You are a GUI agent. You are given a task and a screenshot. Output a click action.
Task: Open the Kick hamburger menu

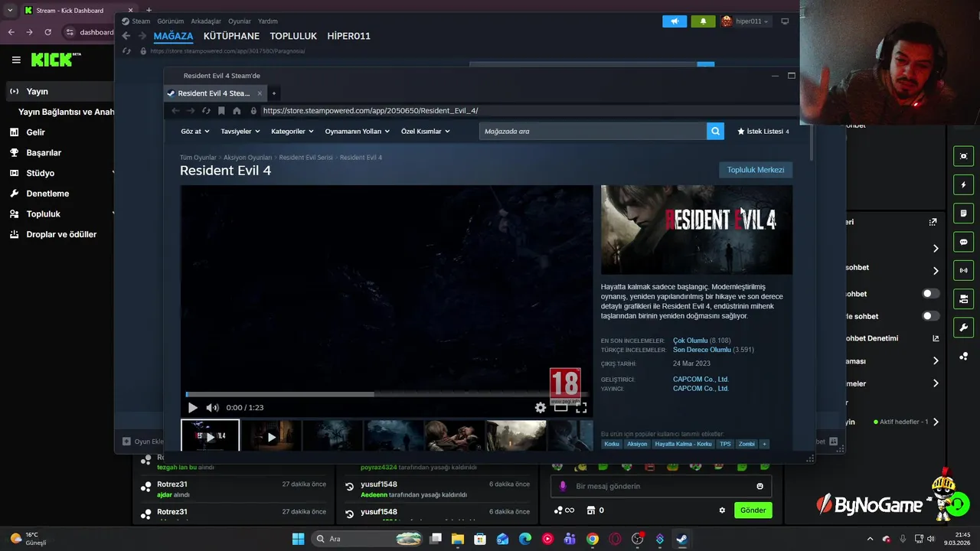[16, 60]
